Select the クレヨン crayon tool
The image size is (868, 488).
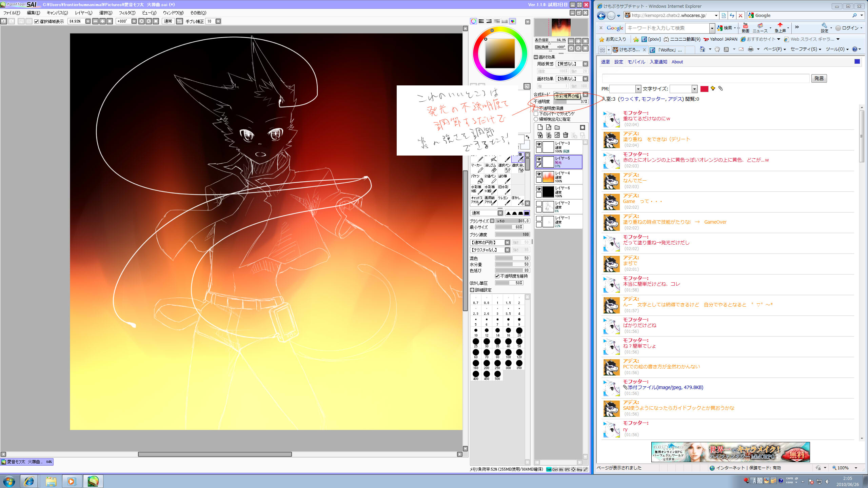tap(504, 200)
